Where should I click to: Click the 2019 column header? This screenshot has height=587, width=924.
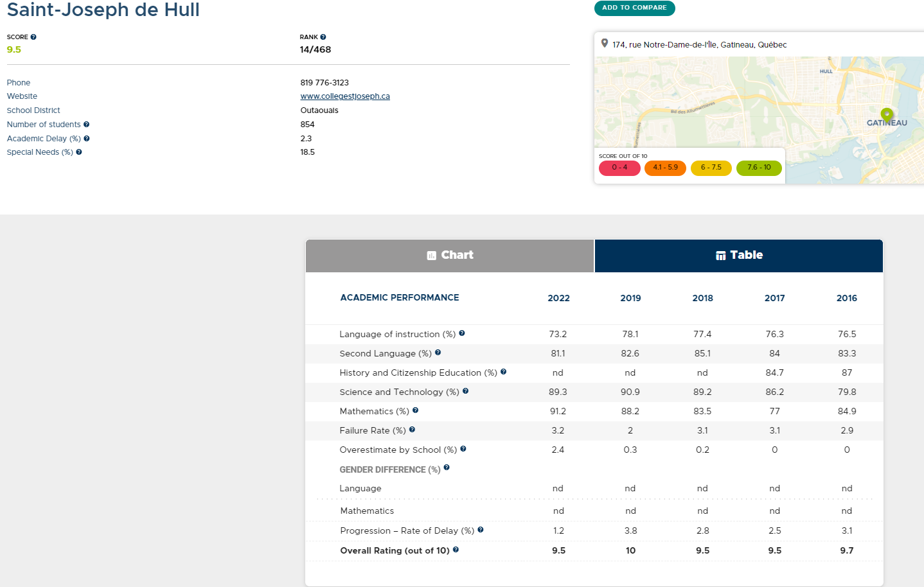(x=630, y=298)
